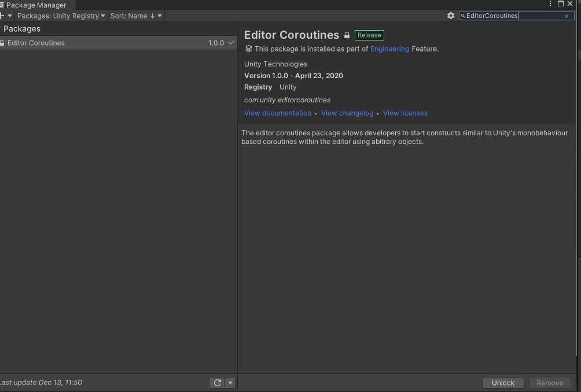Viewport: 581px width, 392px height.
Task: Click the add package plus icon
Action: tap(2, 16)
